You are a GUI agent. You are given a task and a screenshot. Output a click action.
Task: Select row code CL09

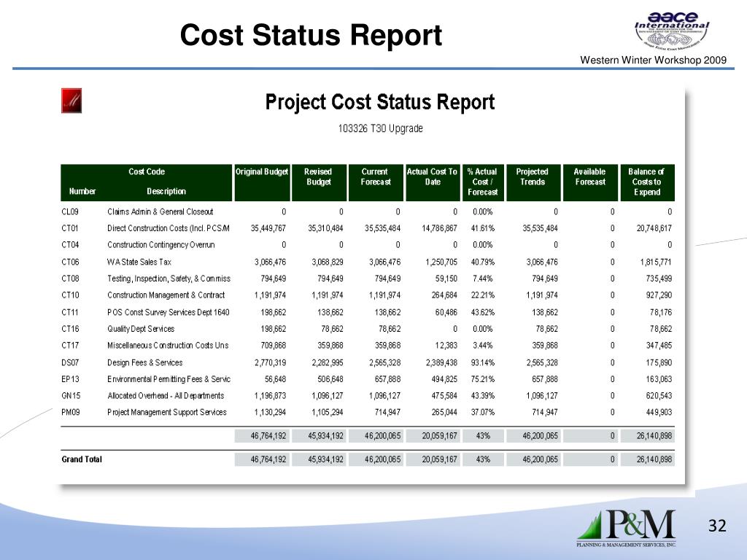click(x=70, y=211)
